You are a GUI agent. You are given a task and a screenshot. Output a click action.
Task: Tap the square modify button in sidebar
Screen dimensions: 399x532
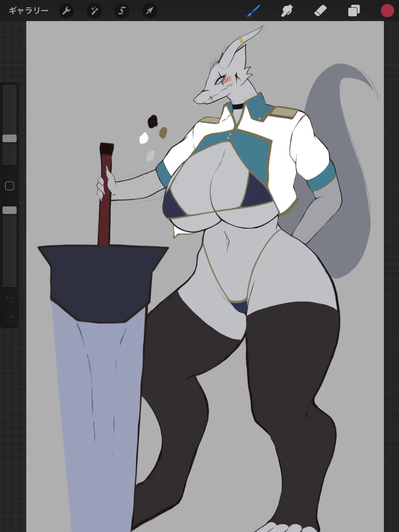coord(10,186)
